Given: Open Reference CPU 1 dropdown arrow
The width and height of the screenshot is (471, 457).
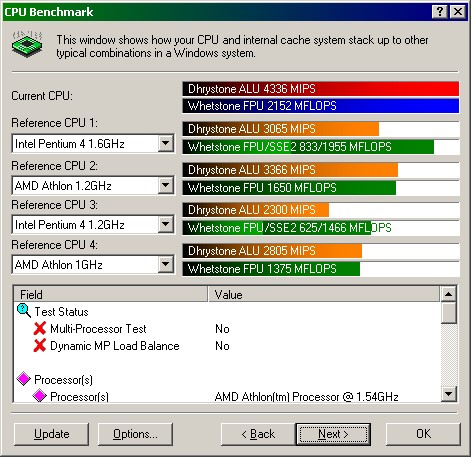Looking at the screenshot, I should pyautogui.click(x=166, y=144).
